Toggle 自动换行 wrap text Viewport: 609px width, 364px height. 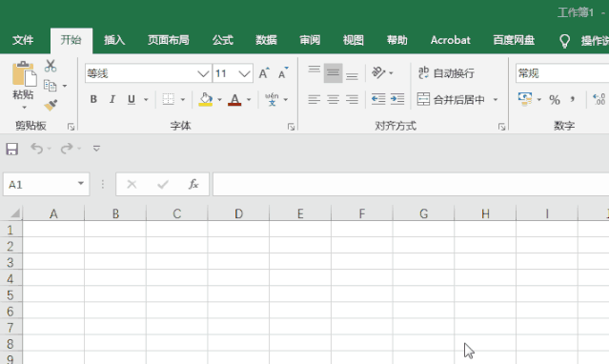click(x=446, y=73)
